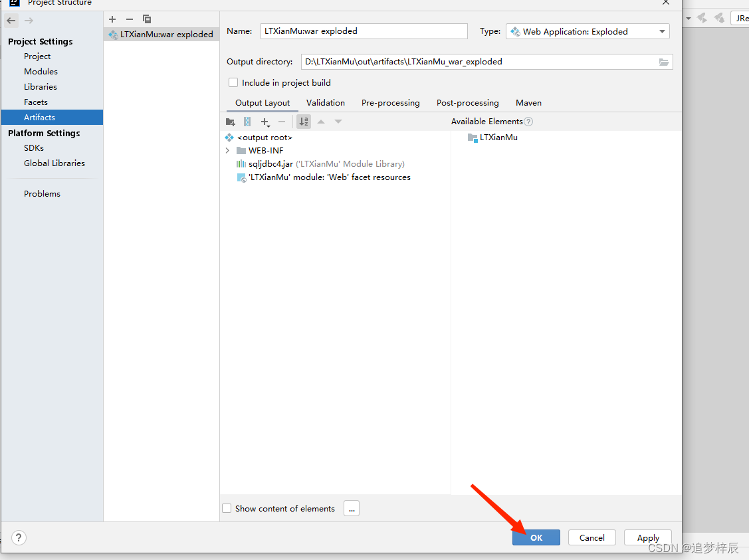This screenshot has width=749, height=560.
Task: Add copy of element to layout
Action: coord(265,122)
